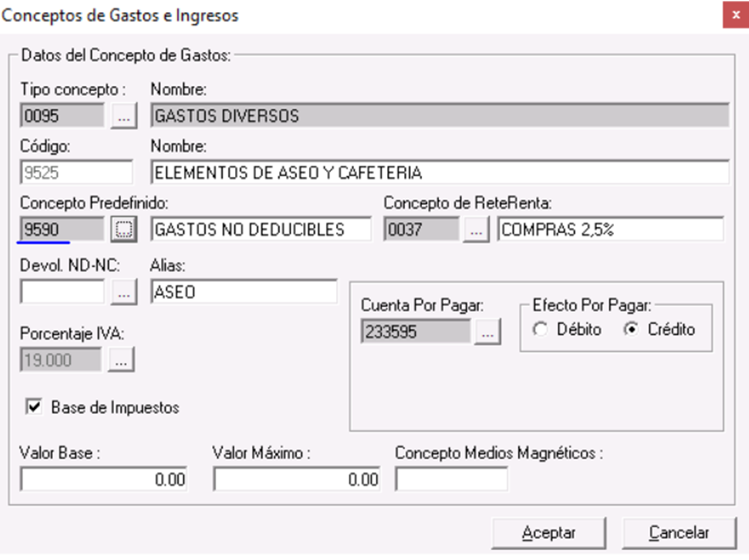Viewport: 749px width, 560px height.
Task: Select the Débito radio option
Action: coord(540,330)
